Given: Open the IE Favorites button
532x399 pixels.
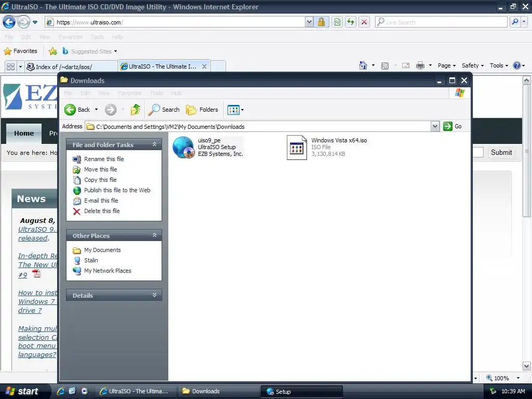Looking at the screenshot, I should coord(20,51).
